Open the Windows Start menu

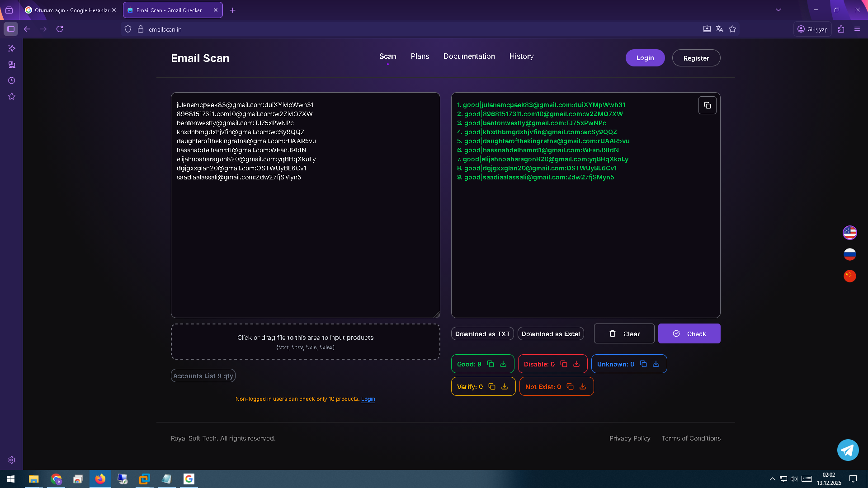point(11,479)
